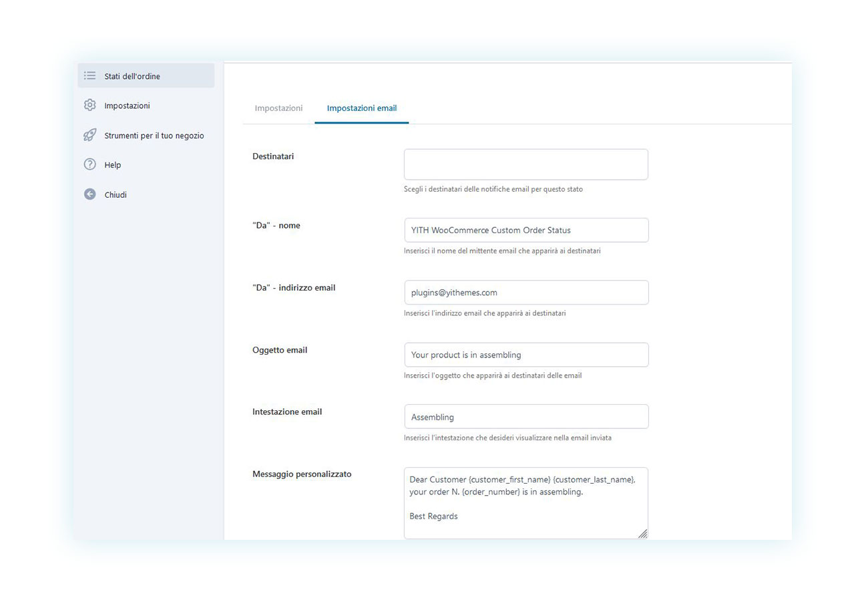Screen dimensions: 868x606
Task: Click the Oggetto email label
Action: 280,350
